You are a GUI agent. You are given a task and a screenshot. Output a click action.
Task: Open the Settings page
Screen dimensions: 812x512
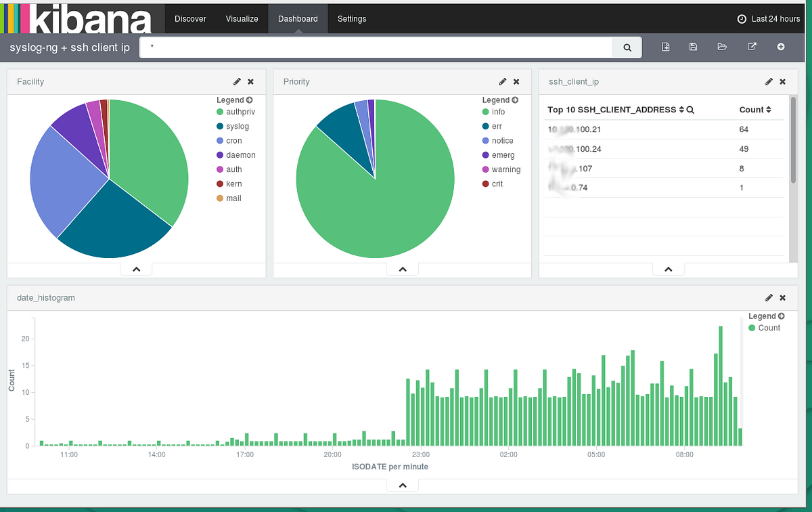[x=351, y=18]
